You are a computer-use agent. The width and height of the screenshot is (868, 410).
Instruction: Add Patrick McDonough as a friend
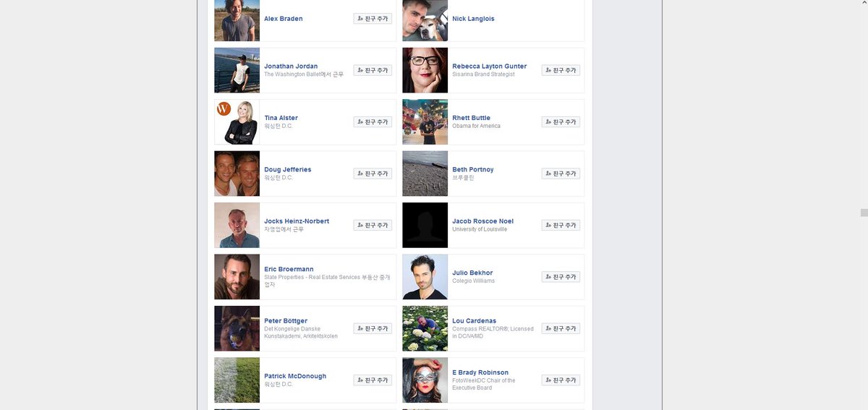coord(373,380)
